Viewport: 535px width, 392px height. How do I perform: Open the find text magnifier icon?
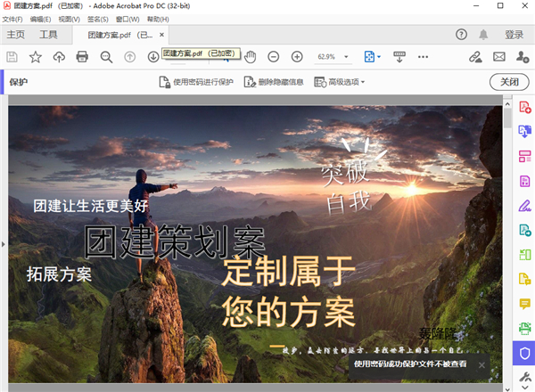coord(106,57)
